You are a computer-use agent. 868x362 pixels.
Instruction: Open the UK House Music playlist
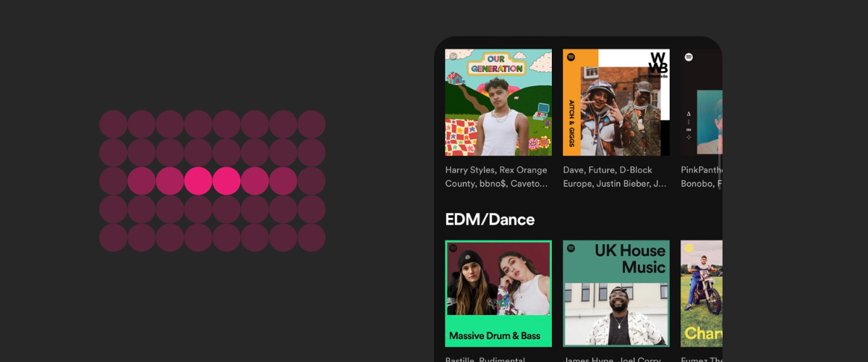(616, 294)
